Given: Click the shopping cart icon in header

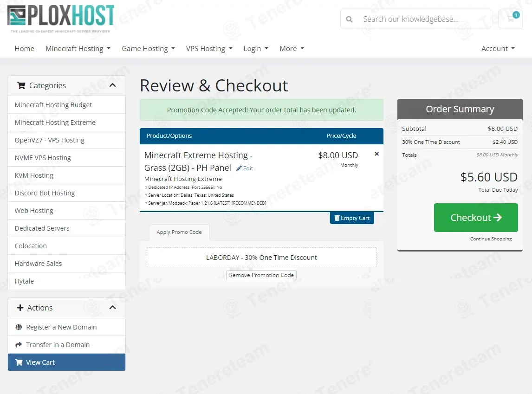Looking at the screenshot, I should coord(510,19).
